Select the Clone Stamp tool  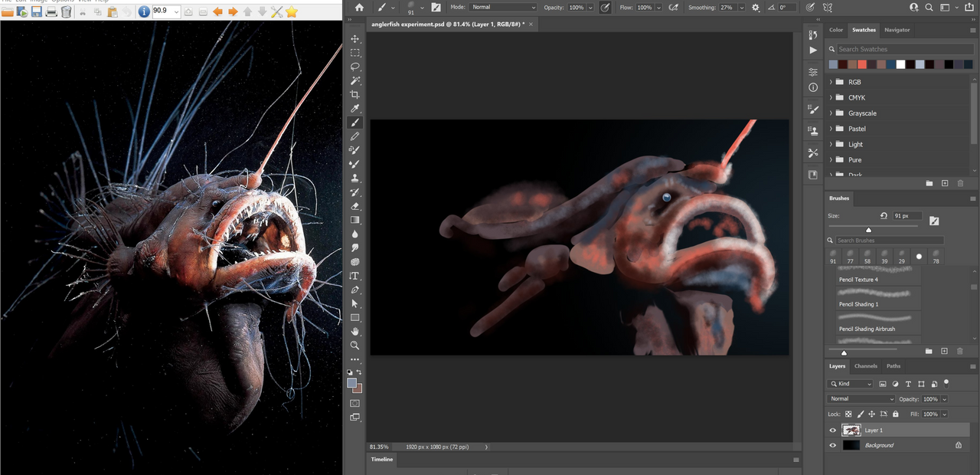354,179
